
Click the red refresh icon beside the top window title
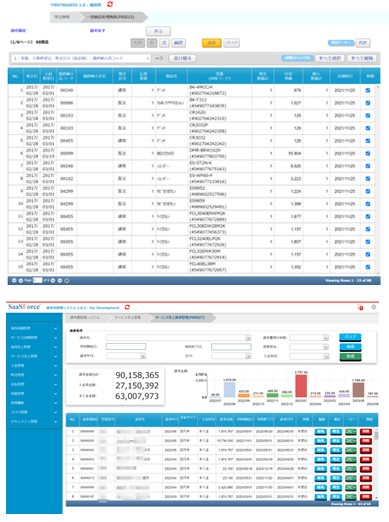click(110, 4)
